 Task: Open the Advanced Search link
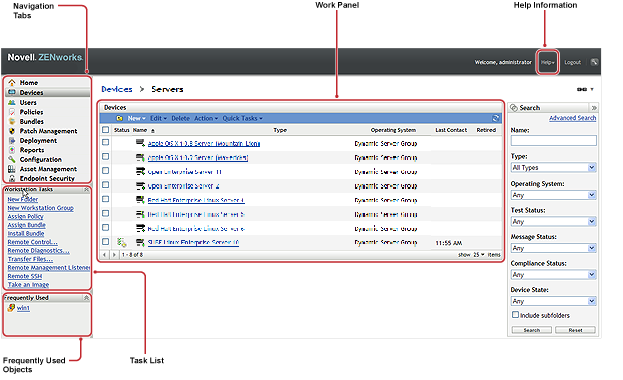573,118
